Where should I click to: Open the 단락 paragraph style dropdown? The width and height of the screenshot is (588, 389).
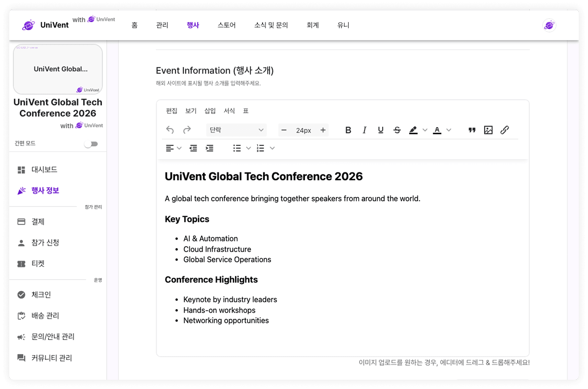[237, 130]
